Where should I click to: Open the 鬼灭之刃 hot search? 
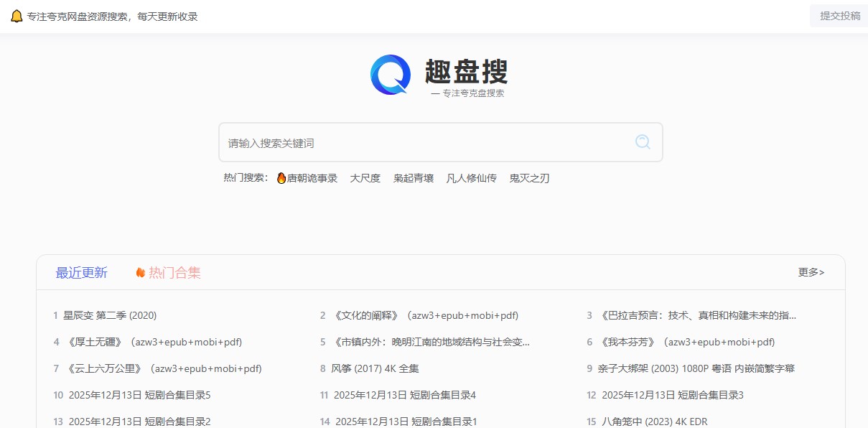(x=528, y=178)
